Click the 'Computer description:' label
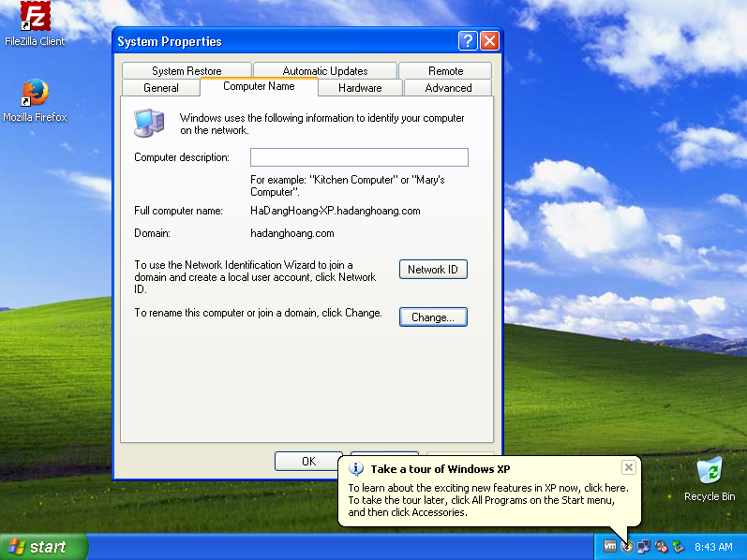The image size is (747, 560). pyautogui.click(x=182, y=157)
